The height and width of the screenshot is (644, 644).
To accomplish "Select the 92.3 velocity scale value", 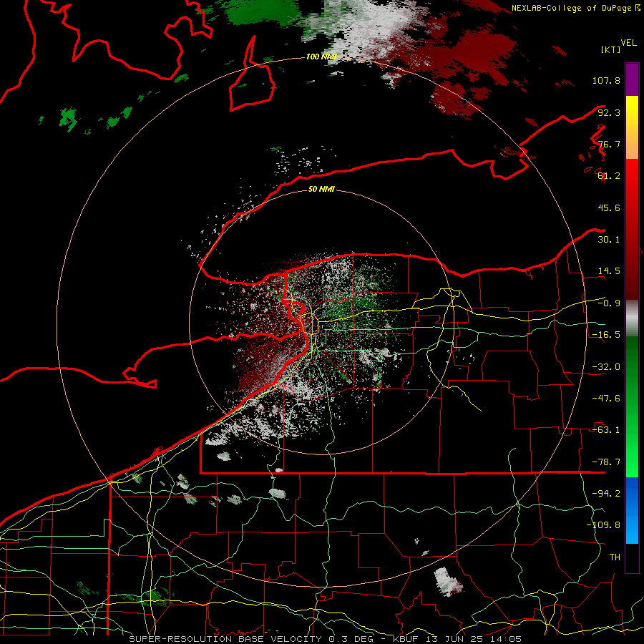I will click(609, 112).
